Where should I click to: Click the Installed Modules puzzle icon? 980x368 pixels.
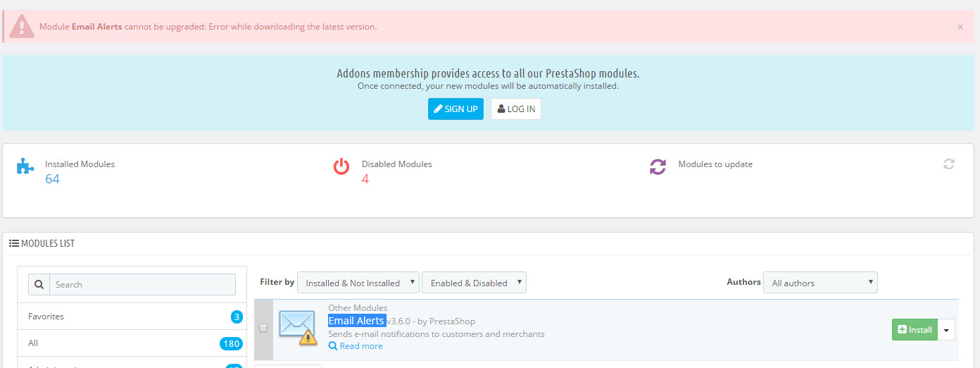(25, 167)
